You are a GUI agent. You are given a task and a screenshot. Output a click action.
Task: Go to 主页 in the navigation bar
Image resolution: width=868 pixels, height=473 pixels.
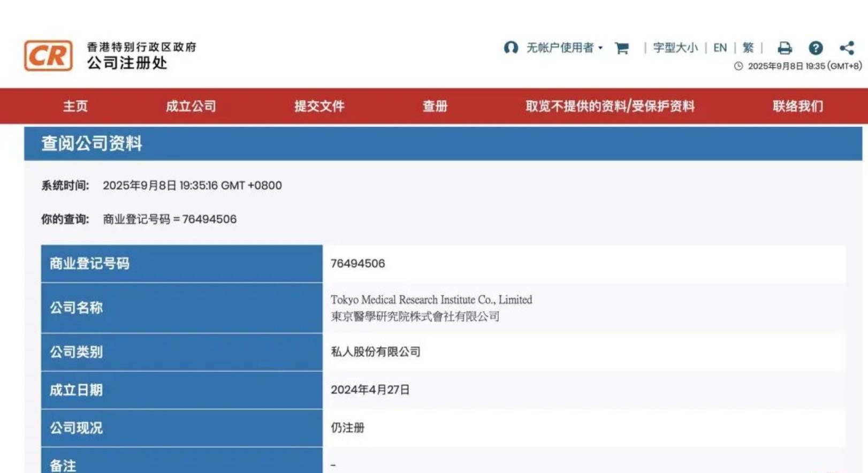click(75, 106)
